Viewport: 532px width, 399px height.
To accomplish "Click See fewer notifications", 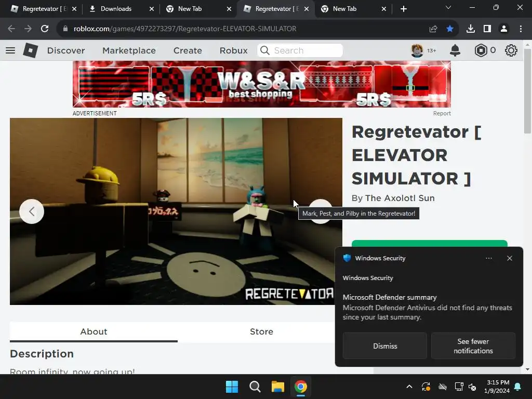I will (473, 345).
